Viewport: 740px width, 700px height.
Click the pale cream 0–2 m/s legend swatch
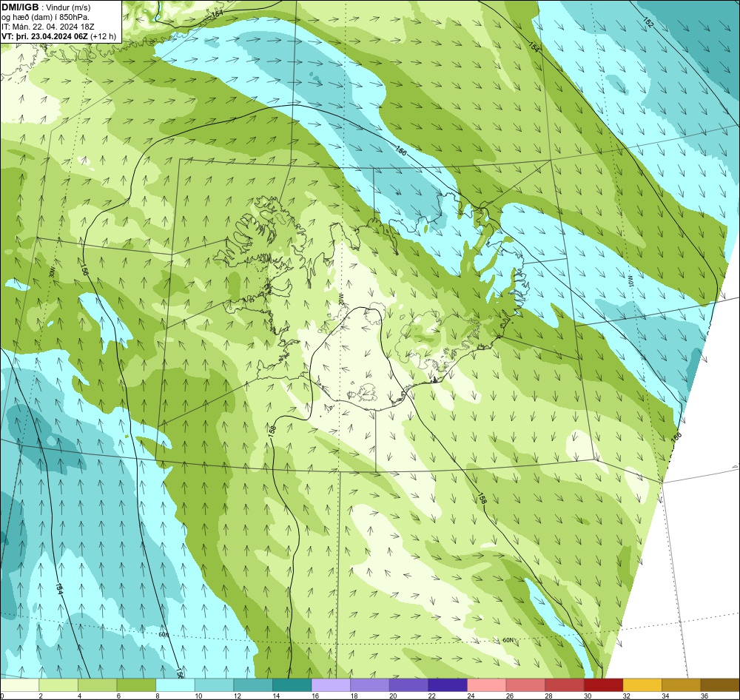click(x=19, y=685)
